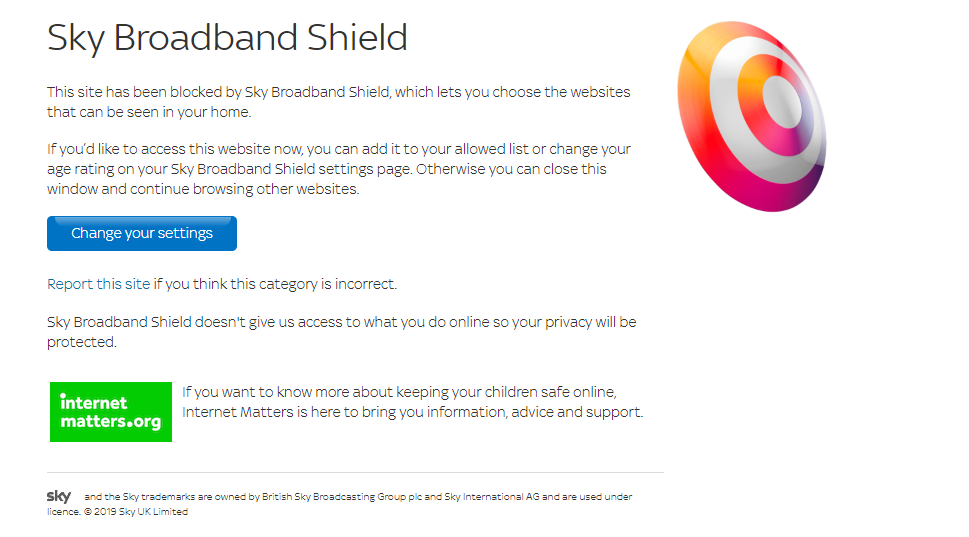Click the word 'internet' in green badge

point(93,403)
